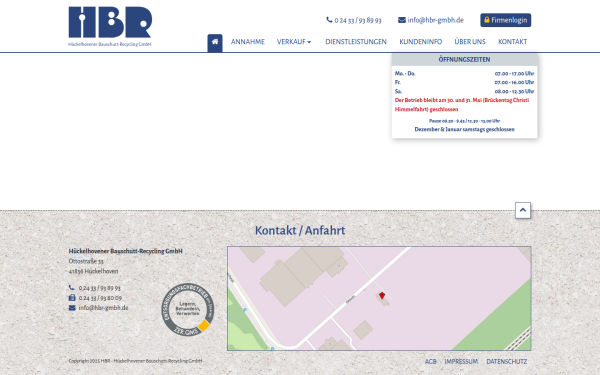Open the ACB footer link

point(430,362)
